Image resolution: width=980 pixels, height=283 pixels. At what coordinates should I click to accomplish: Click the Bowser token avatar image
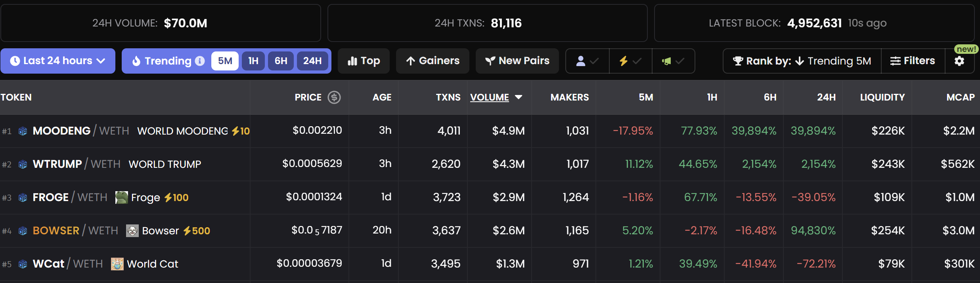[132, 230]
